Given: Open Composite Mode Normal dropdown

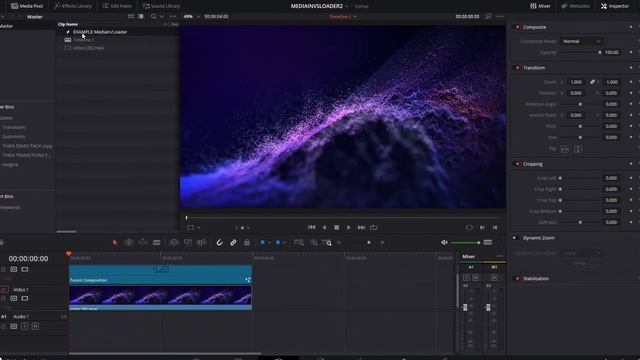Looking at the screenshot, I should tap(581, 41).
